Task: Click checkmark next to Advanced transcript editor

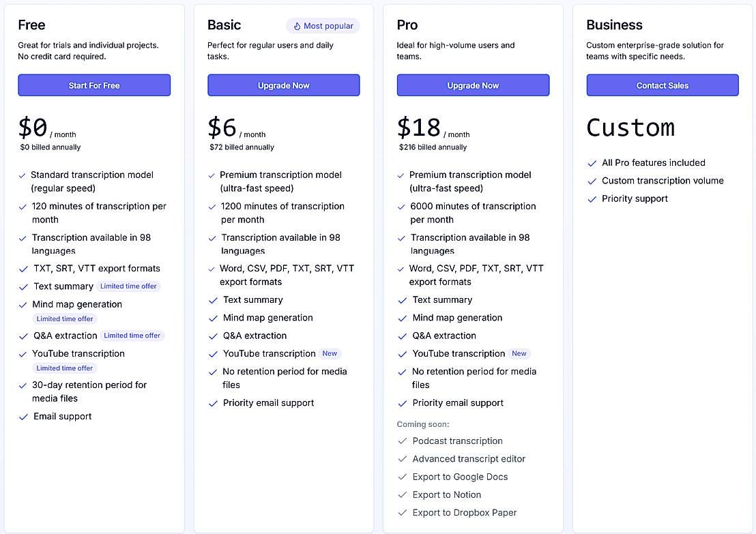Action: [x=403, y=459]
